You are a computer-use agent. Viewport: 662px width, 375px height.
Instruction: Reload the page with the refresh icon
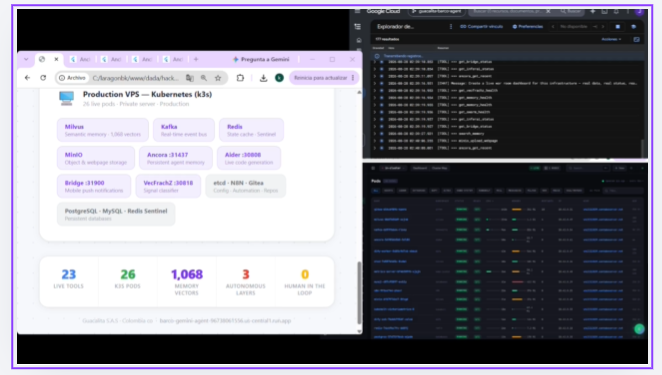click(x=43, y=78)
